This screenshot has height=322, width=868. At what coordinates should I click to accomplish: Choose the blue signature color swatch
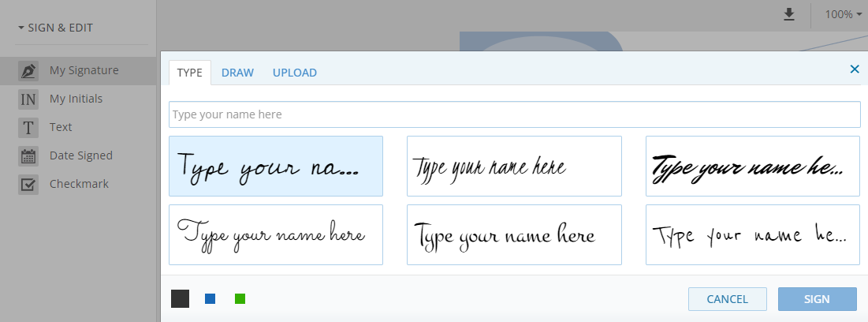pos(210,298)
